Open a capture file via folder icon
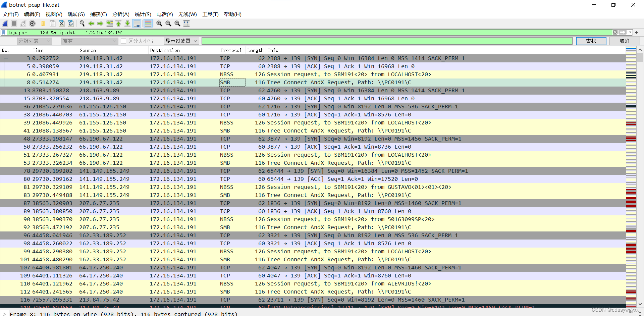 (x=43, y=23)
